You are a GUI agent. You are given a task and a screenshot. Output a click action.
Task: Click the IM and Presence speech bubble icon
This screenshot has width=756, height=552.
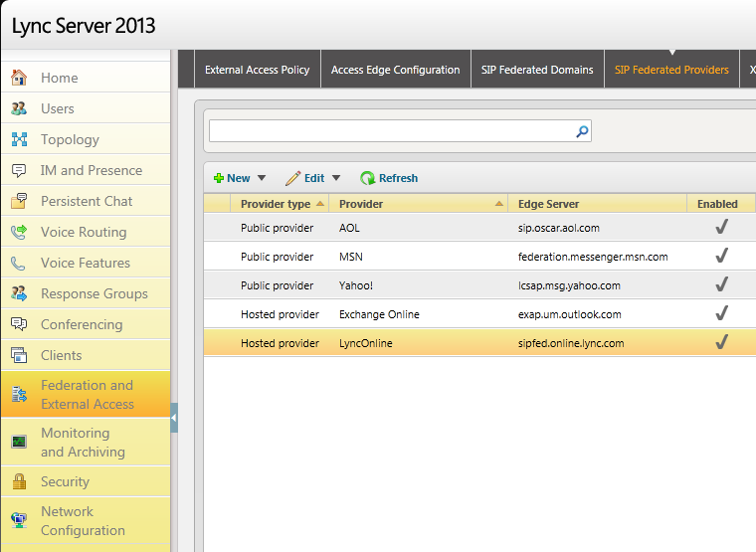(x=19, y=170)
